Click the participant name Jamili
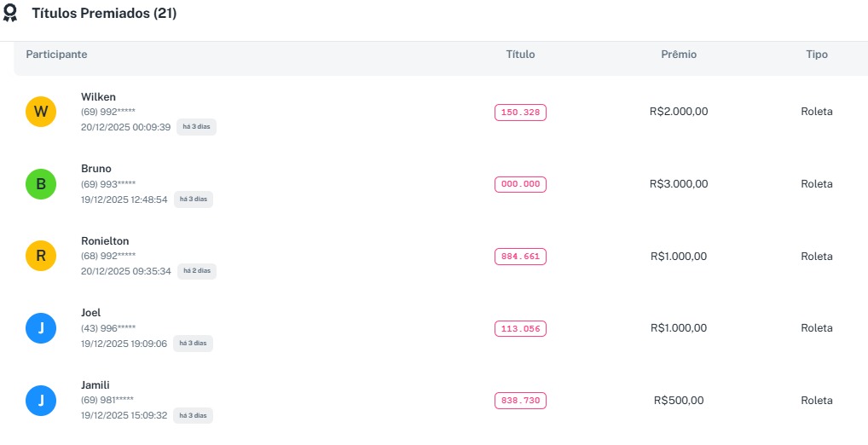The width and height of the screenshot is (868, 445). click(x=95, y=385)
